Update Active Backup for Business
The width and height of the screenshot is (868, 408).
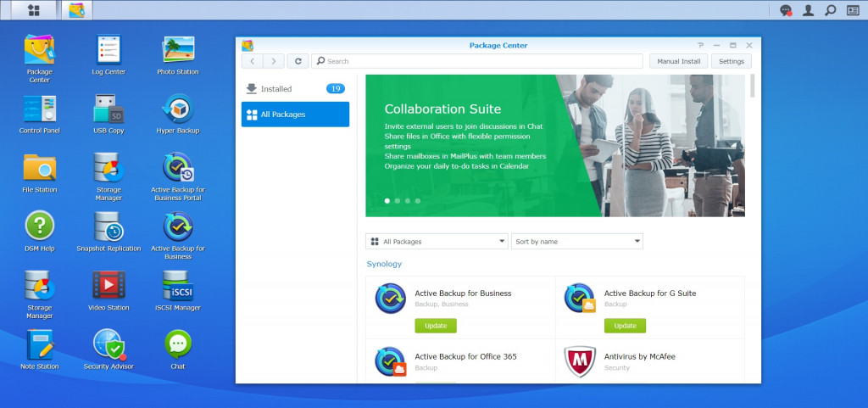click(x=436, y=326)
